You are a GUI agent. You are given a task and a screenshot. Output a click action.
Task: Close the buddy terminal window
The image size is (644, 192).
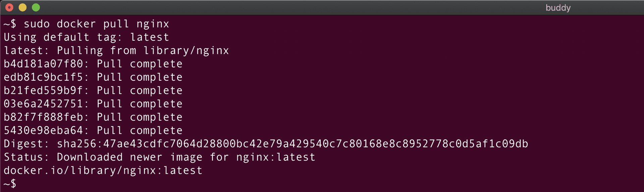click(x=9, y=7)
